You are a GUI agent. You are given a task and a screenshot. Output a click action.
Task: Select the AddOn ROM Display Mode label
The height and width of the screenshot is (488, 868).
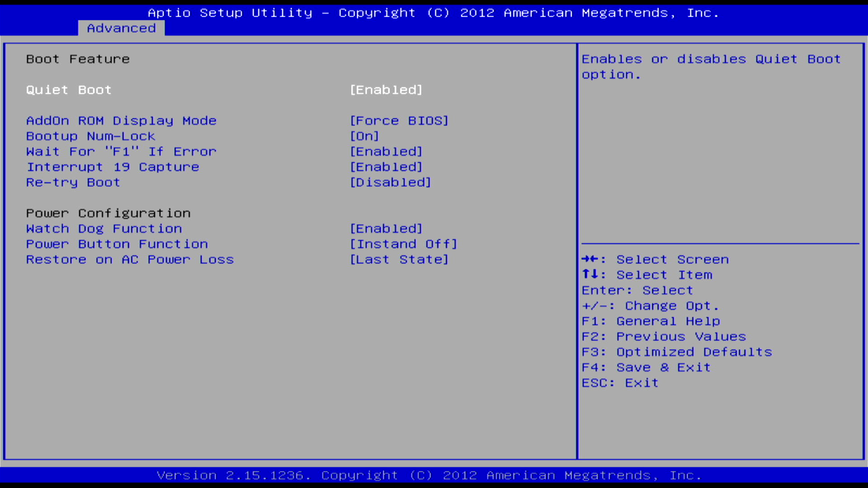click(x=121, y=121)
